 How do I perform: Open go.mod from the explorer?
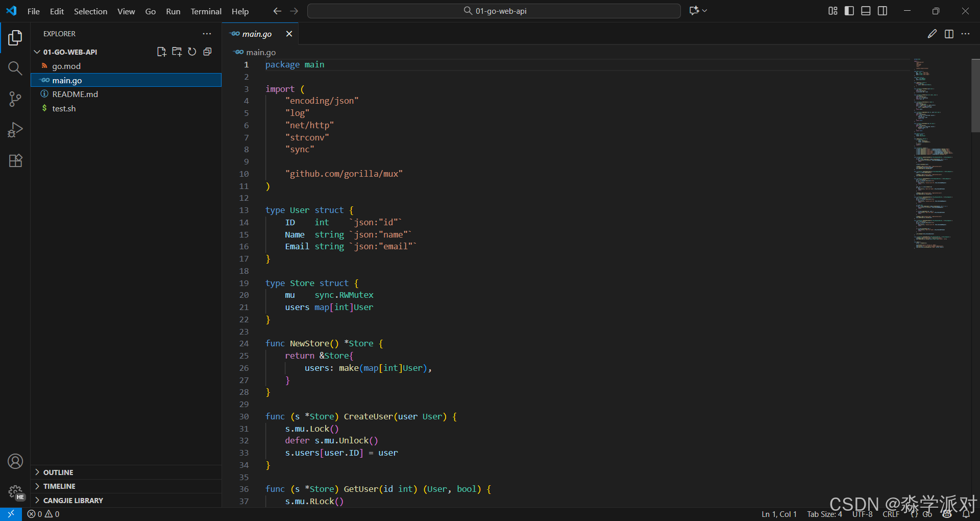(126, 66)
